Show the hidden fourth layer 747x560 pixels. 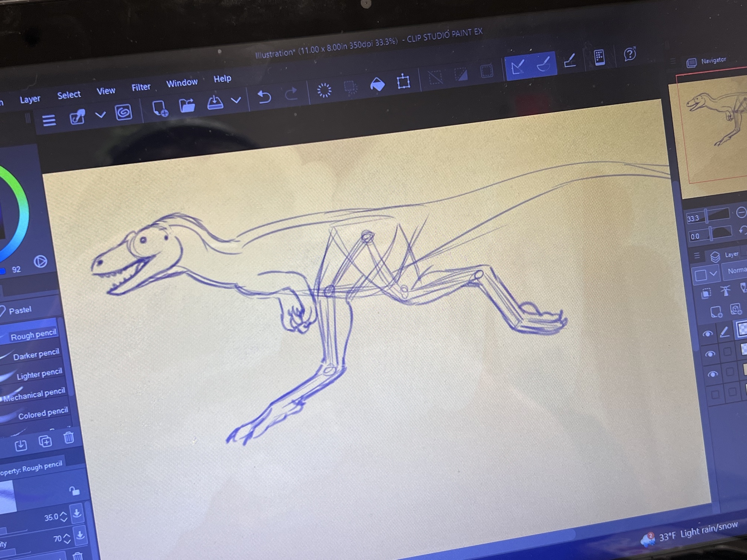coord(715,394)
